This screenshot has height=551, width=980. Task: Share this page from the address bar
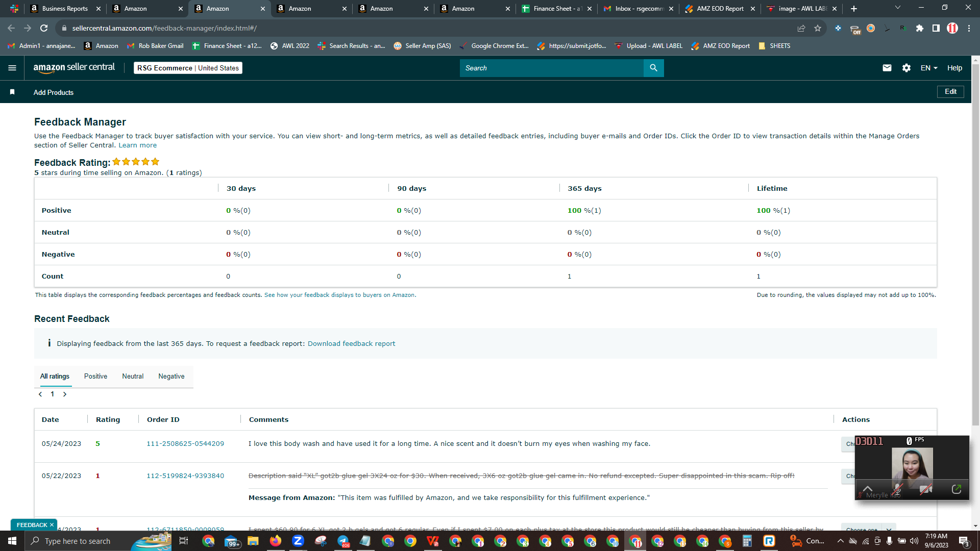[x=801, y=28]
